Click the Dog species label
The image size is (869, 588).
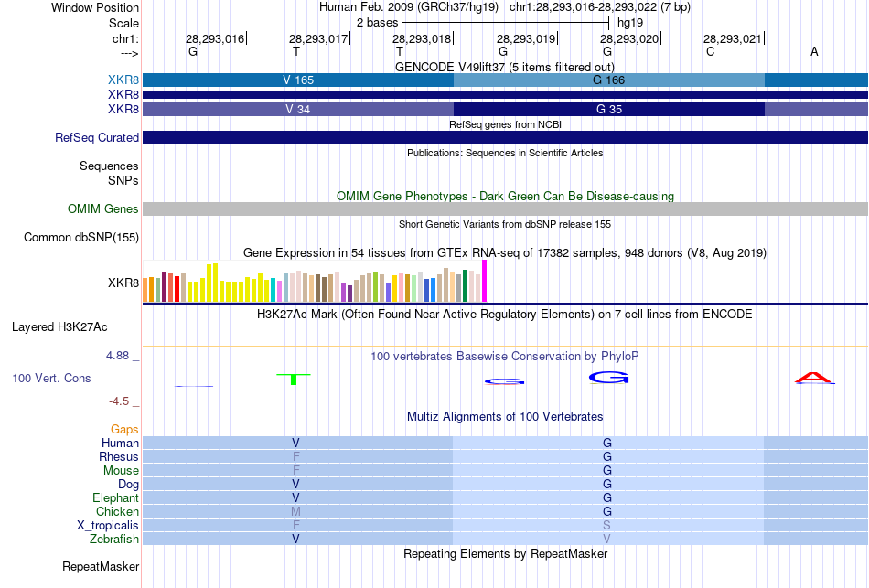tap(128, 485)
